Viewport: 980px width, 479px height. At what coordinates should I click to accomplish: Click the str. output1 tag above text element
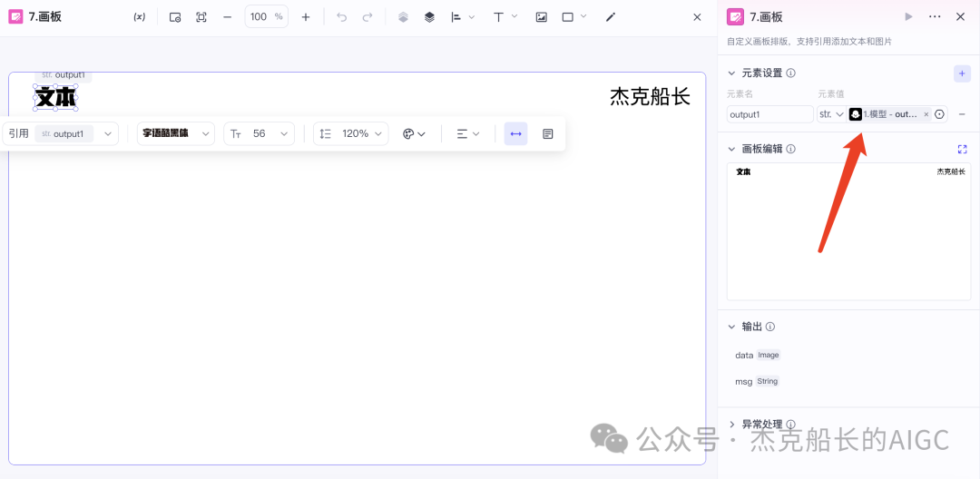63,75
